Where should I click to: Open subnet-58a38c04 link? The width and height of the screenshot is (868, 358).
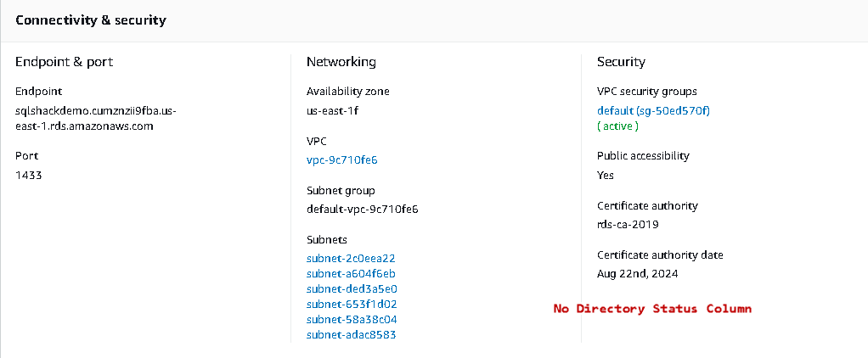352,319
